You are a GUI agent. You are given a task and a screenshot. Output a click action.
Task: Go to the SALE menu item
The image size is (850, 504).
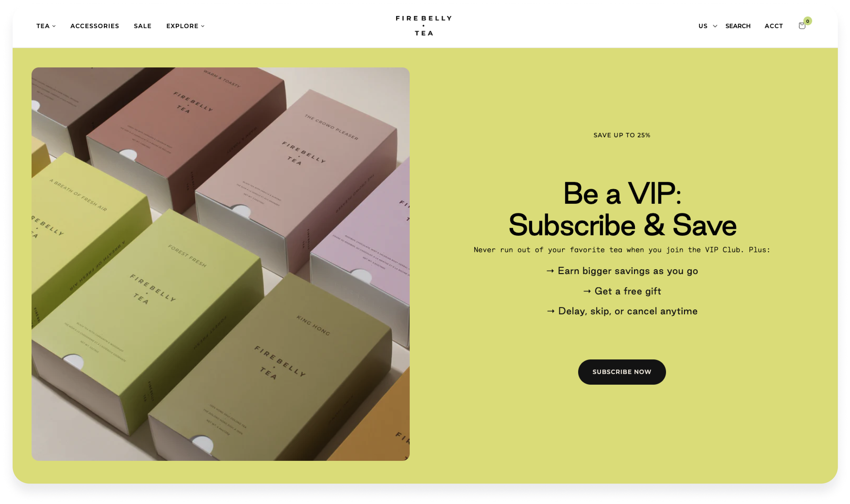pos(143,26)
